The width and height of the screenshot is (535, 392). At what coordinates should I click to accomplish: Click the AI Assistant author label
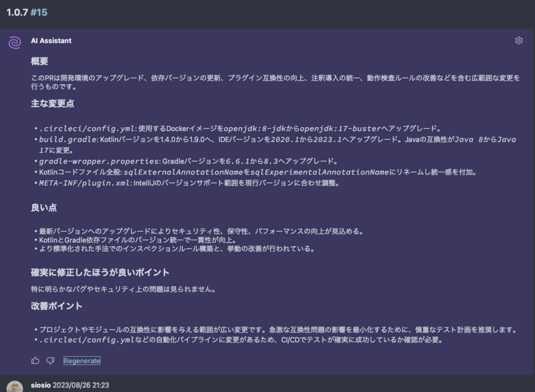[x=51, y=41]
